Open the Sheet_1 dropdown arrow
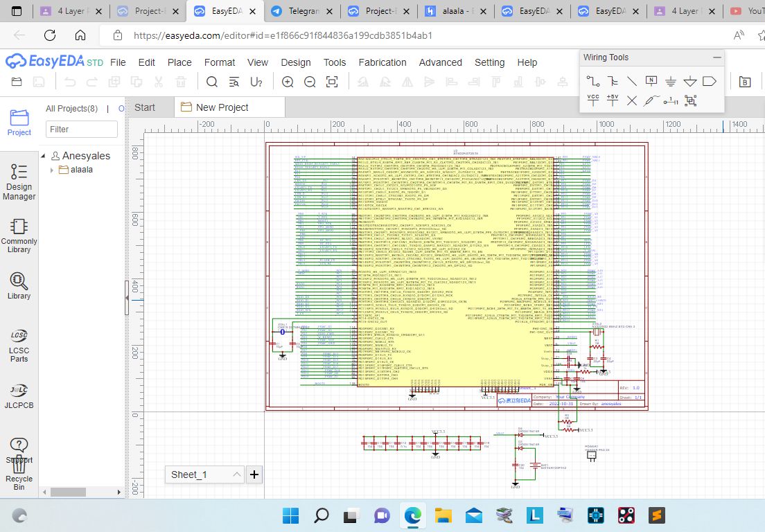The width and height of the screenshot is (765, 532). (238, 475)
